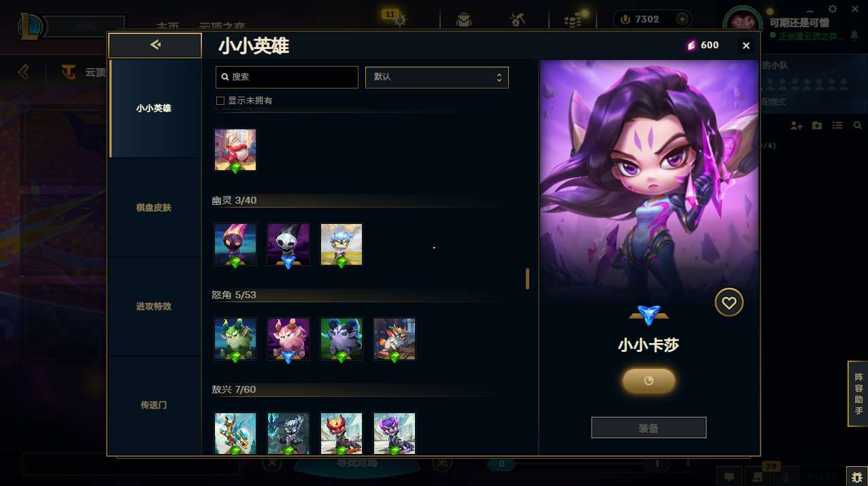Click the bug report icon
The image size is (868, 486).
coord(856,476)
